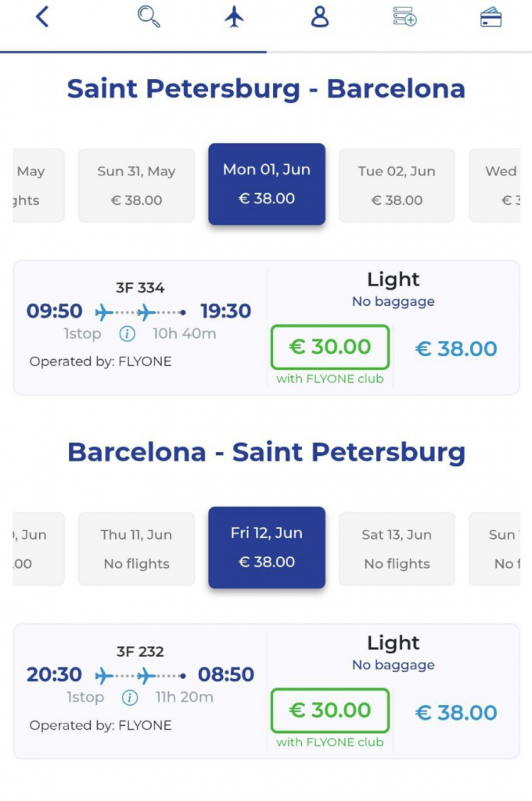This screenshot has height=801, width=532.
Task: Select the Tue 02, Jun date tab
Action: coord(397,185)
